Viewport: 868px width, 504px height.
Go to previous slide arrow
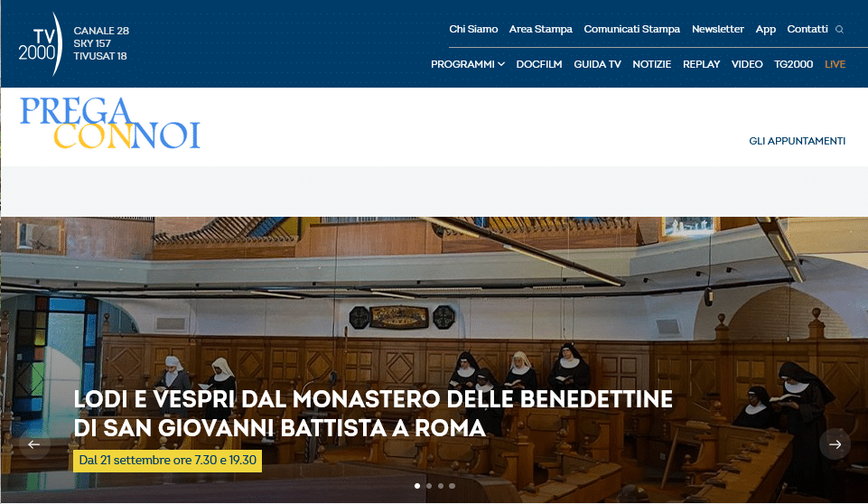click(x=34, y=444)
